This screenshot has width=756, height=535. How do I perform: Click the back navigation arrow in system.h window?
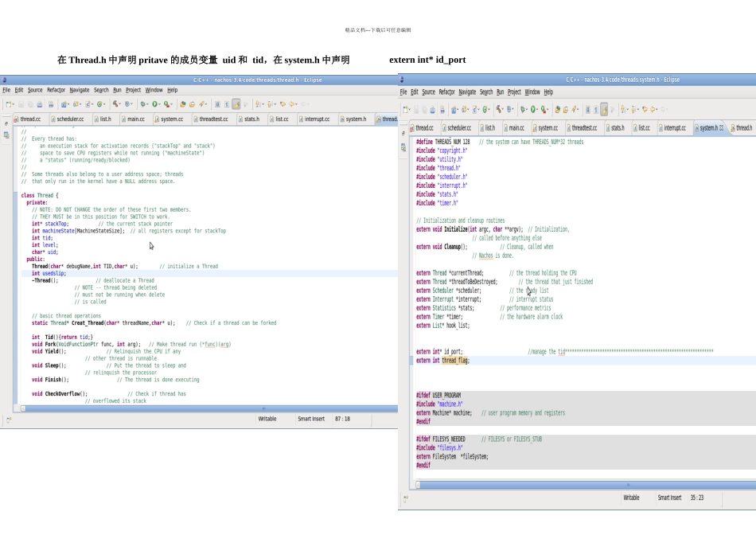[x=652, y=109]
